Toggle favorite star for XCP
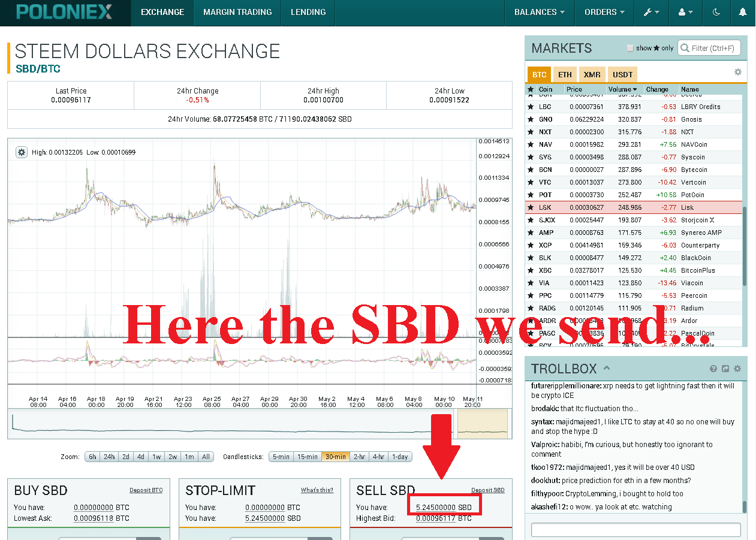The width and height of the screenshot is (756, 540). 530,245
